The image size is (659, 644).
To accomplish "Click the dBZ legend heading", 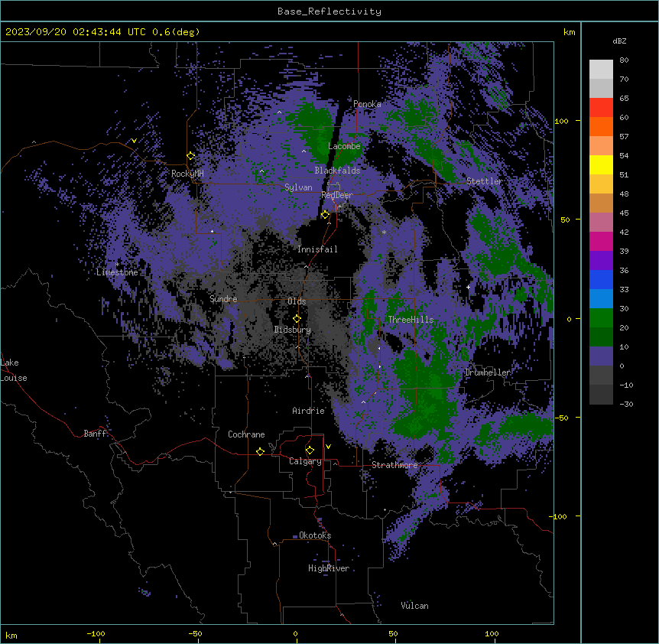I will click(x=619, y=41).
